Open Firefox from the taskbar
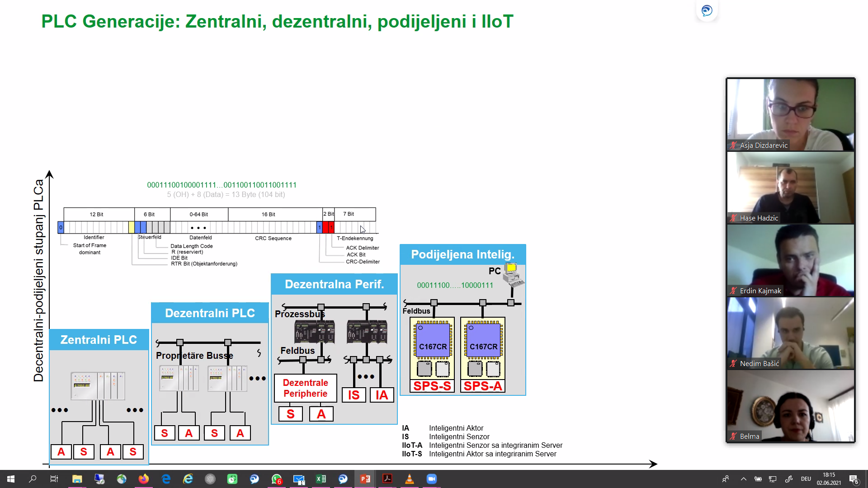Image resolution: width=868 pixels, height=488 pixels. coord(144,479)
